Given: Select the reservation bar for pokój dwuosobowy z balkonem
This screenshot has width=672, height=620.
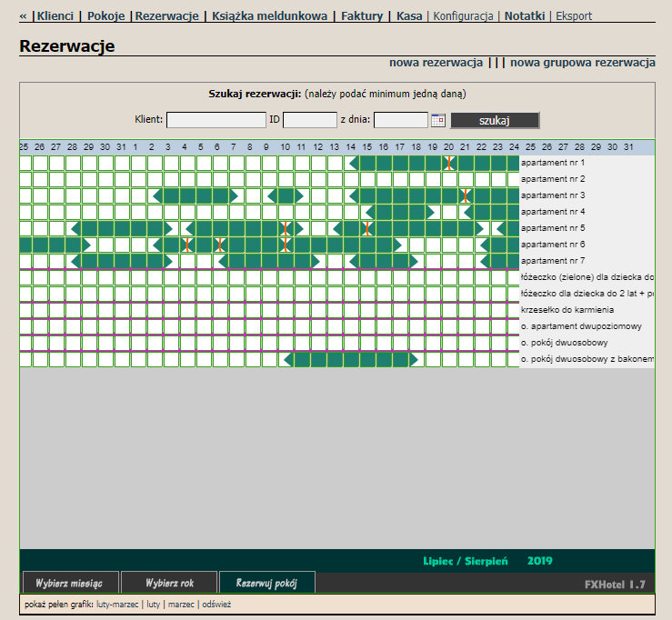Looking at the screenshot, I should click(350, 359).
